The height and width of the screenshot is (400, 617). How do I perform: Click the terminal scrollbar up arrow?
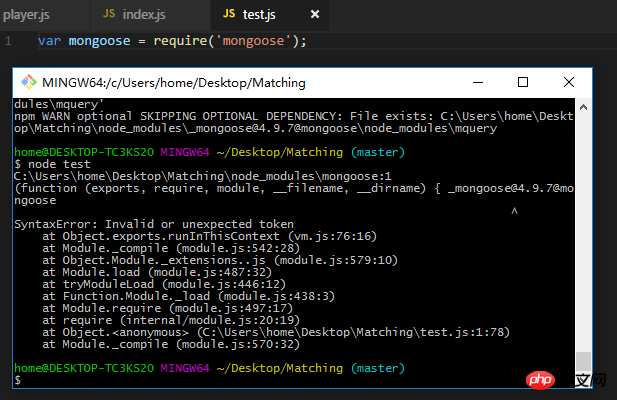pos(584,107)
